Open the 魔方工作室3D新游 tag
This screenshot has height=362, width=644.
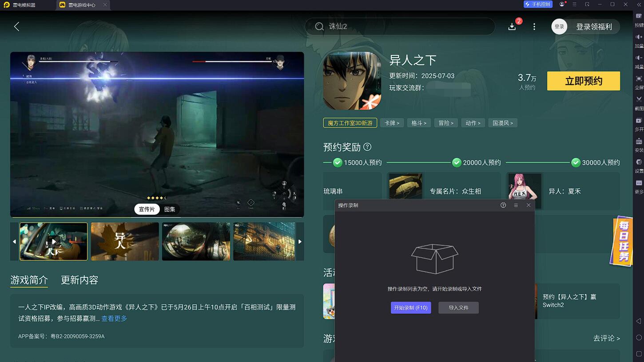click(350, 123)
